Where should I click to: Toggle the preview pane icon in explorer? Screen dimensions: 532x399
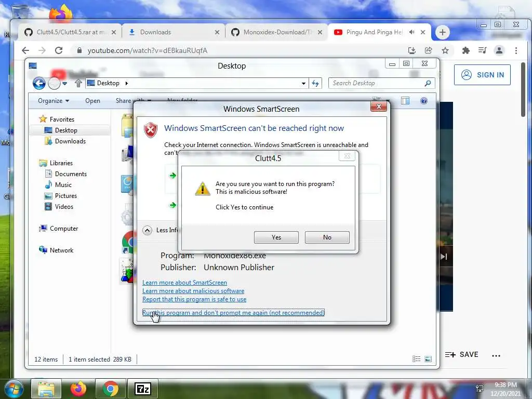pos(405,101)
